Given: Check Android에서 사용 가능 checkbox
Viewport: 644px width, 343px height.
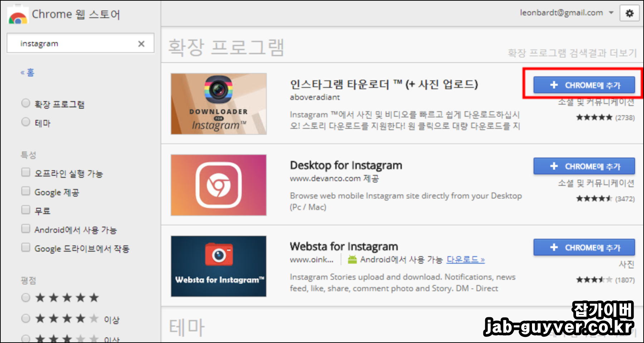Looking at the screenshot, I should click(x=26, y=229).
